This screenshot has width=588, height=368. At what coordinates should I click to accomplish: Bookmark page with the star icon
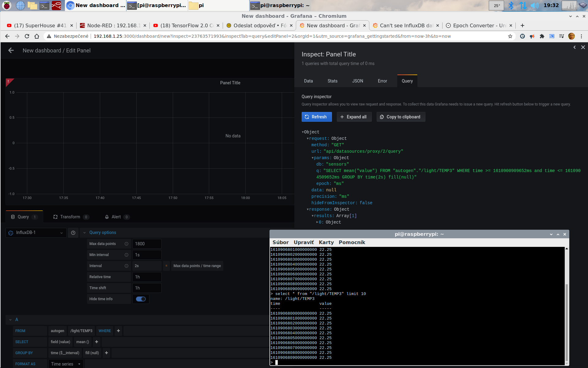pos(510,36)
